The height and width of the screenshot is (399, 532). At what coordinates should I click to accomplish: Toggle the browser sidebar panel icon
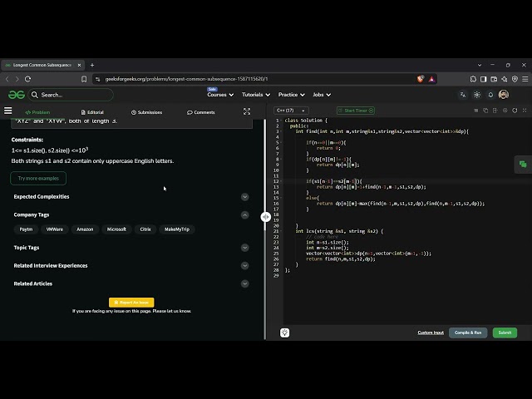point(484,79)
